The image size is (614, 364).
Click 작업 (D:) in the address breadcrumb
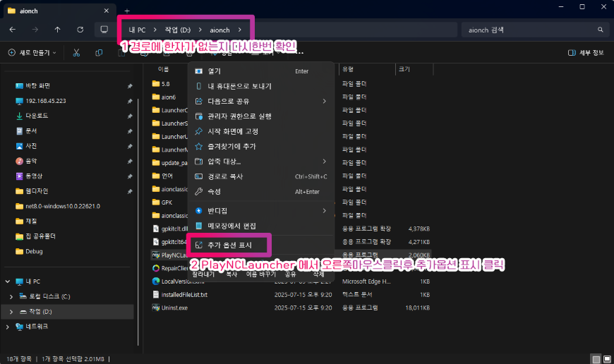coord(176,30)
